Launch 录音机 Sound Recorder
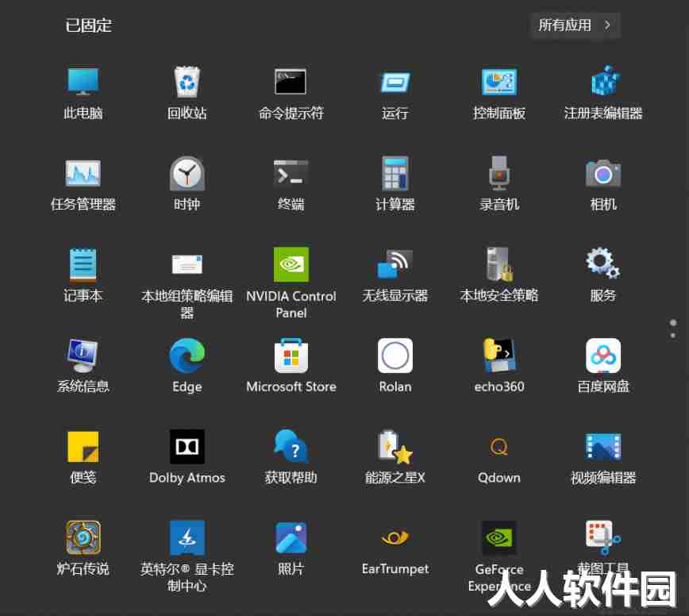This screenshot has width=689, height=616. (x=499, y=173)
